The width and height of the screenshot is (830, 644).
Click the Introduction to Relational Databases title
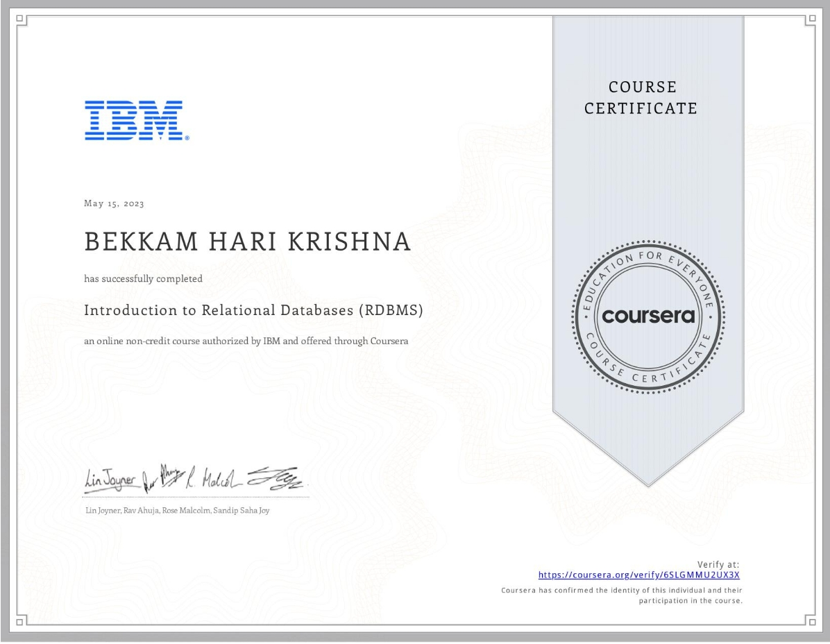(x=253, y=310)
